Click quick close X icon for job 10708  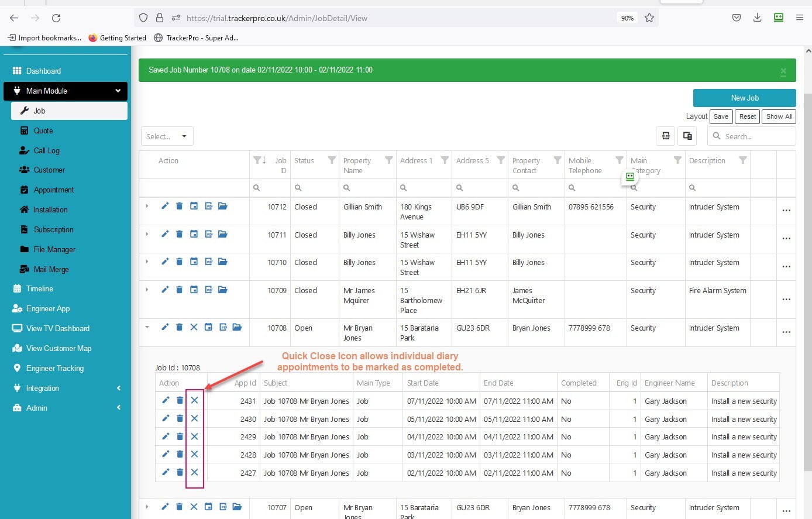point(194,327)
